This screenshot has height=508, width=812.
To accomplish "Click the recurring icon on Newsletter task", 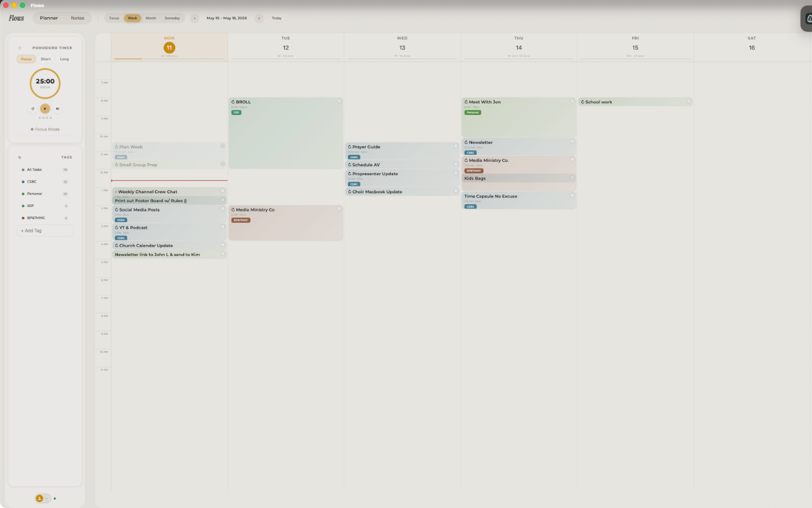I will click(x=466, y=142).
